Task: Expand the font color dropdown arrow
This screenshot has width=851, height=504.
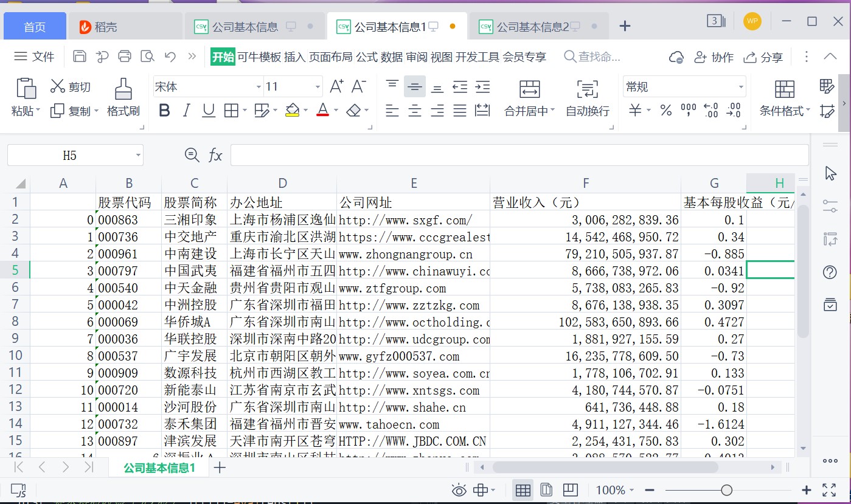Action: click(336, 111)
